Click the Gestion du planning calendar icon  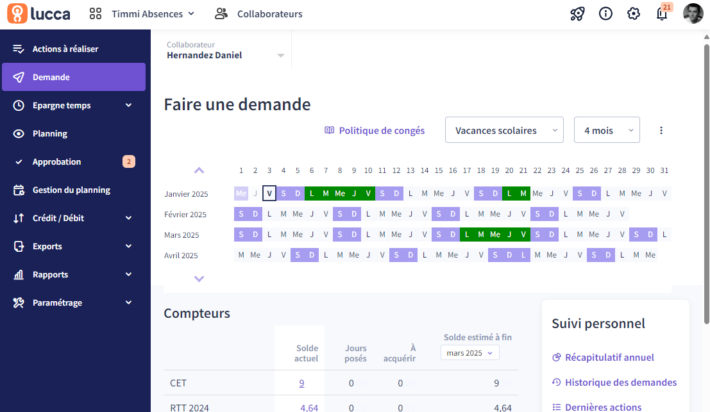pyautogui.click(x=19, y=190)
